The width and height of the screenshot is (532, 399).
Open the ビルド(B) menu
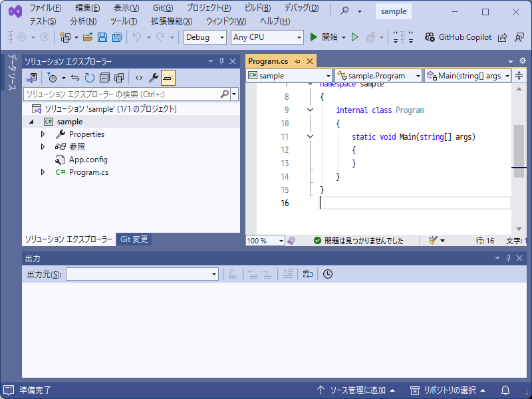pos(257,8)
